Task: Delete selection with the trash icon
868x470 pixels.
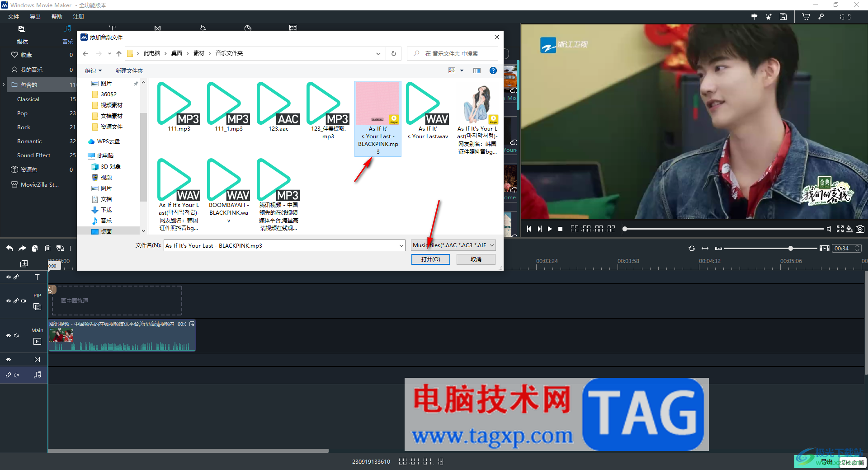Action: (47, 248)
